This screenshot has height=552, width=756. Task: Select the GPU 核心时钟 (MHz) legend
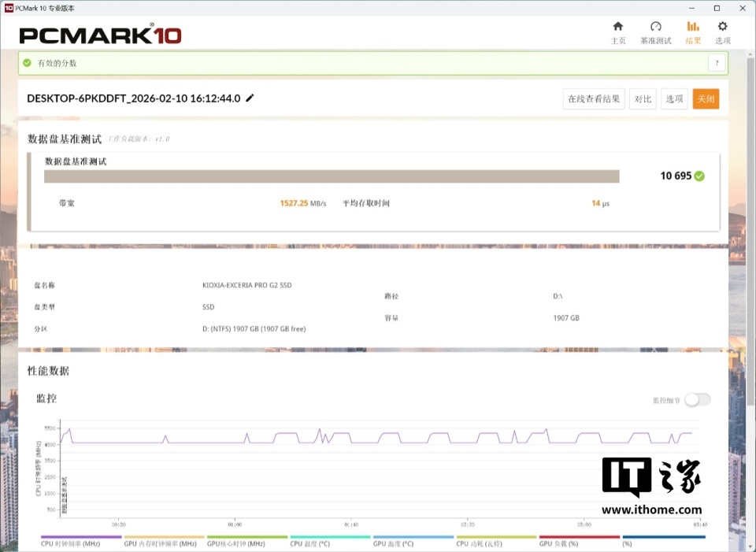(246, 541)
